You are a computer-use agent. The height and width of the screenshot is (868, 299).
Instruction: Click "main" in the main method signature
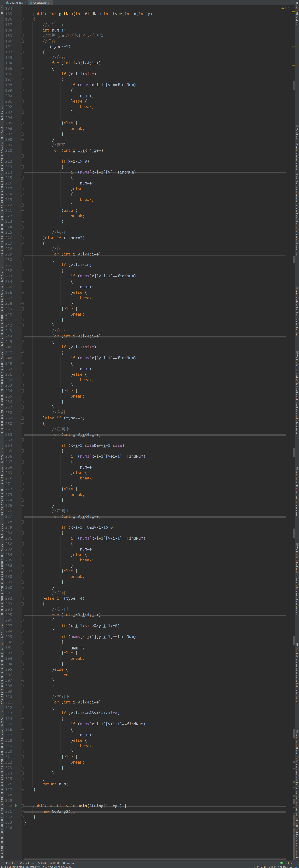tap(82, 806)
